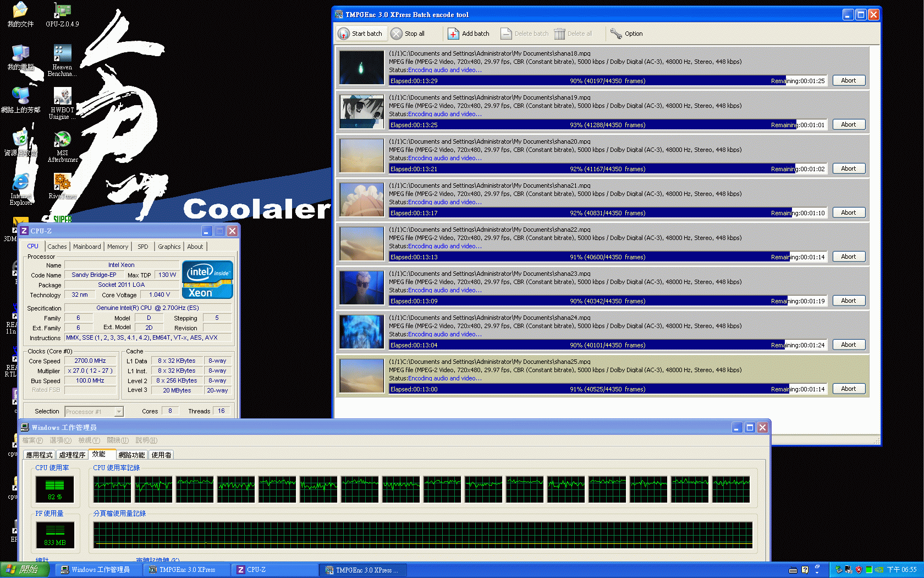Click the Windows 開始 Start button
This screenshot has width=924, height=578.
click(x=25, y=570)
